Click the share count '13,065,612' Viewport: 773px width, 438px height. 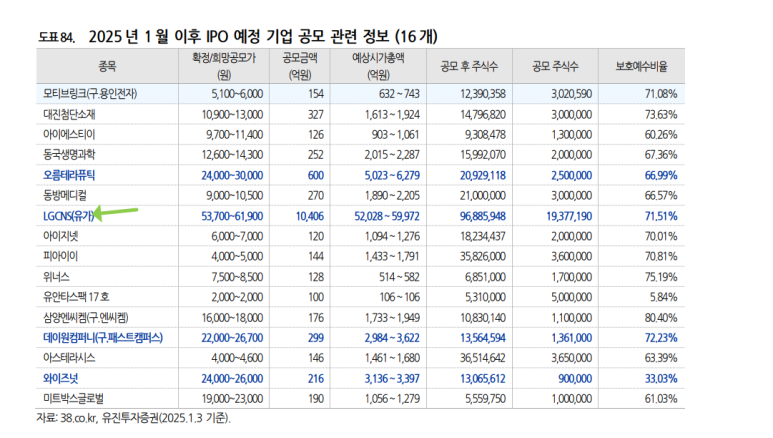(x=483, y=378)
